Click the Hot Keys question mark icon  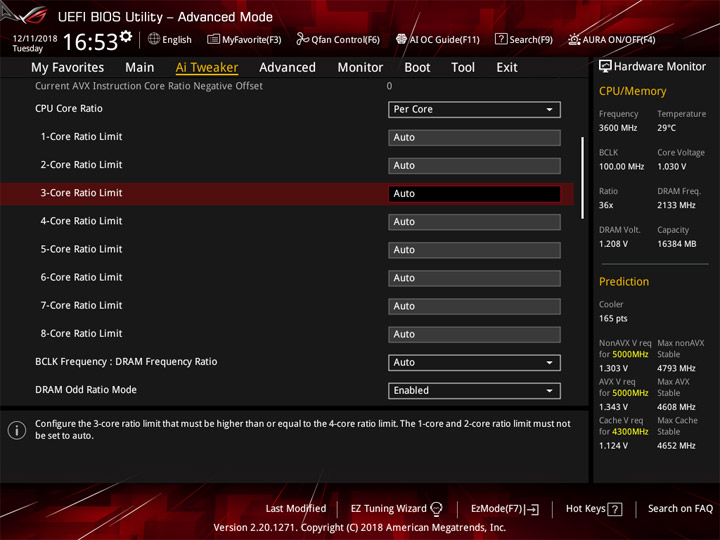615,509
